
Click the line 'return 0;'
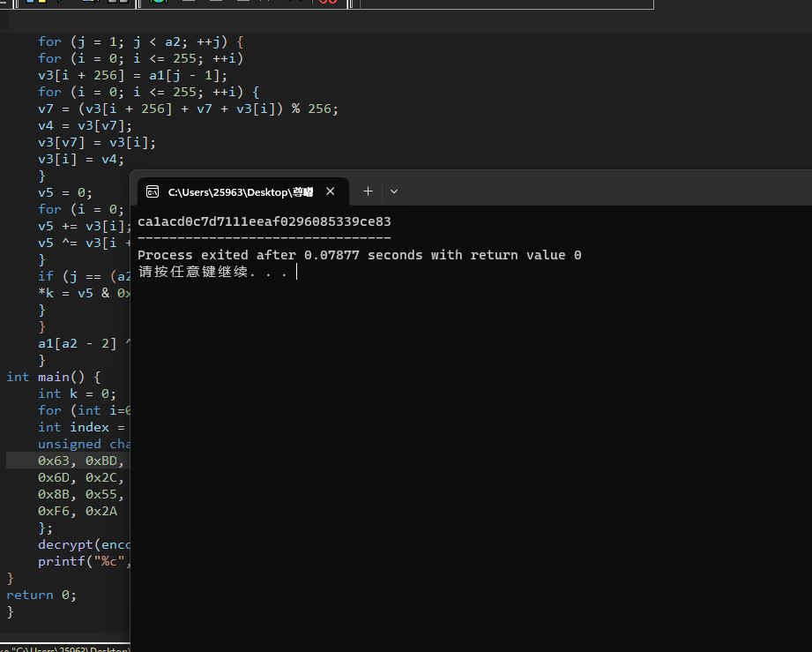41,595
